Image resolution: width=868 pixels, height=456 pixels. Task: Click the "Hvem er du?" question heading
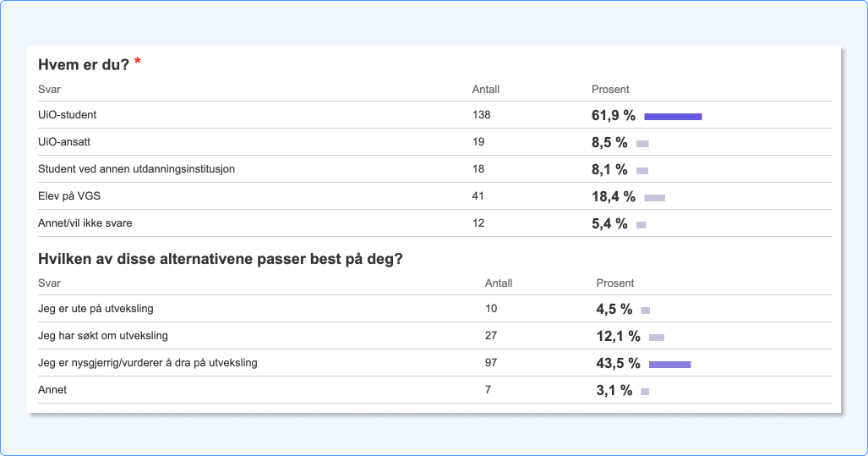pyautogui.click(x=84, y=65)
